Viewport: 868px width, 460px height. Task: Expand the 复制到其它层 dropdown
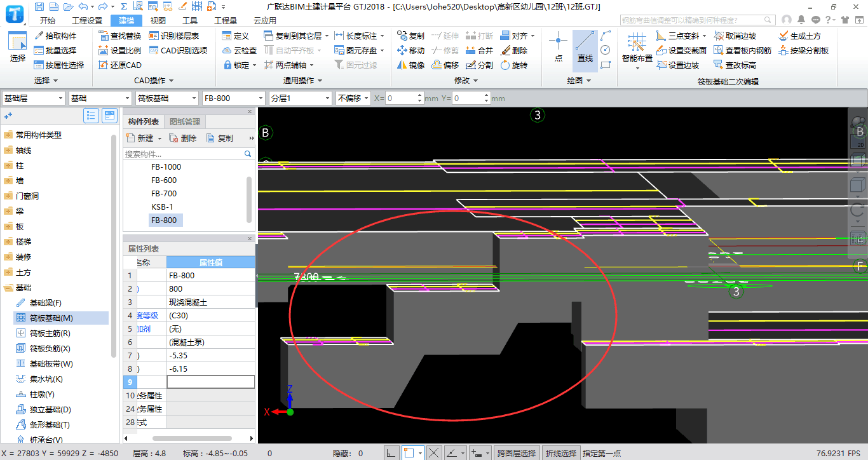(x=327, y=36)
